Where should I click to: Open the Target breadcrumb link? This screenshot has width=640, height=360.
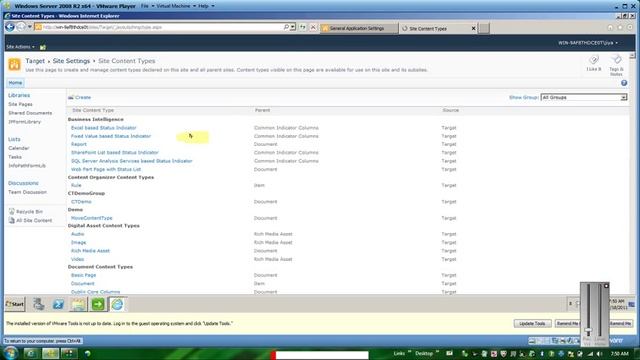pos(35,61)
